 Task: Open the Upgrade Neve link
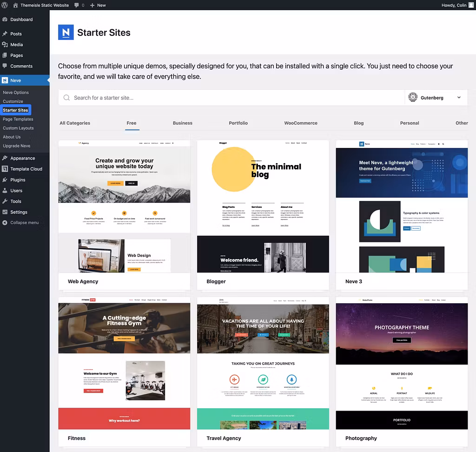pyautogui.click(x=16, y=146)
